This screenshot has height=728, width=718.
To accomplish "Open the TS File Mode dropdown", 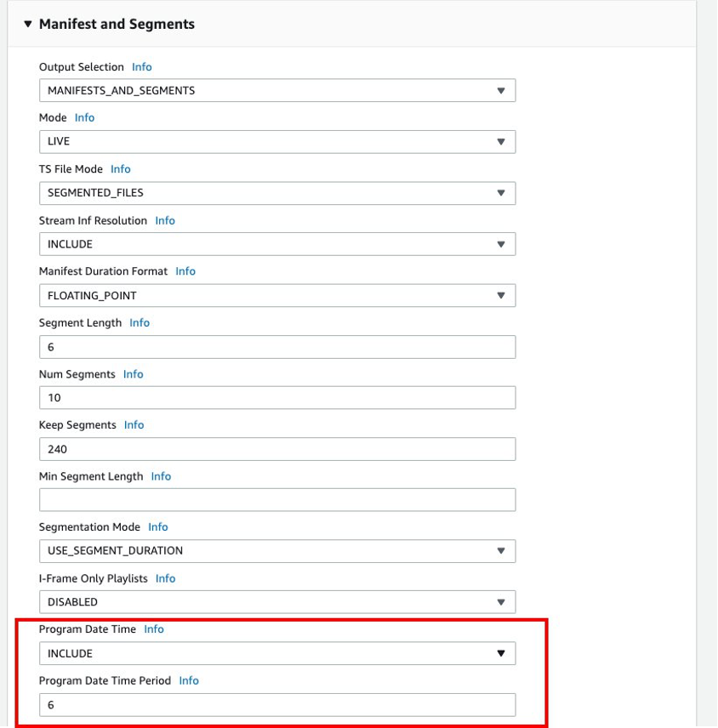I will 276,193.
